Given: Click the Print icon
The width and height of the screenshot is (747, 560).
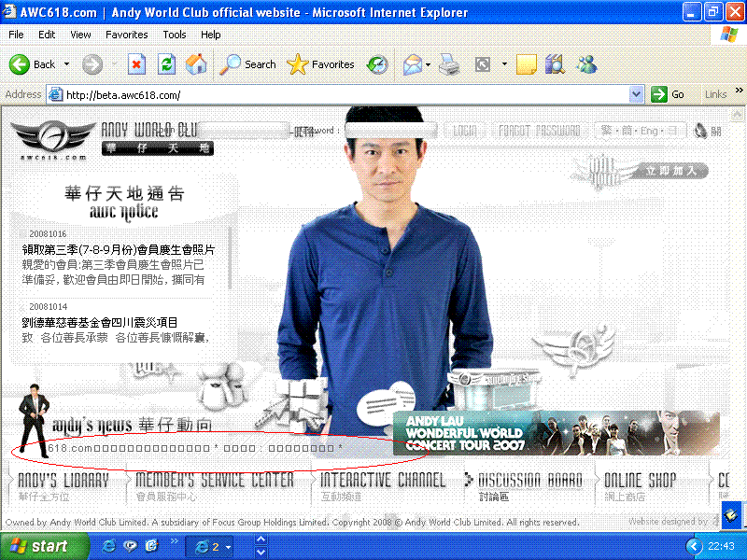Looking at the screenshot, I should pyautogui.click(x=449, y=64).
